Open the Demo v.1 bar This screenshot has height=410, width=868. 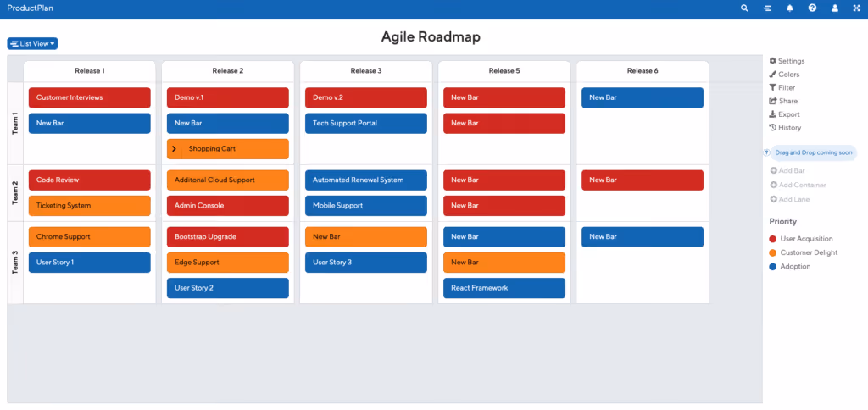[227, 97]
